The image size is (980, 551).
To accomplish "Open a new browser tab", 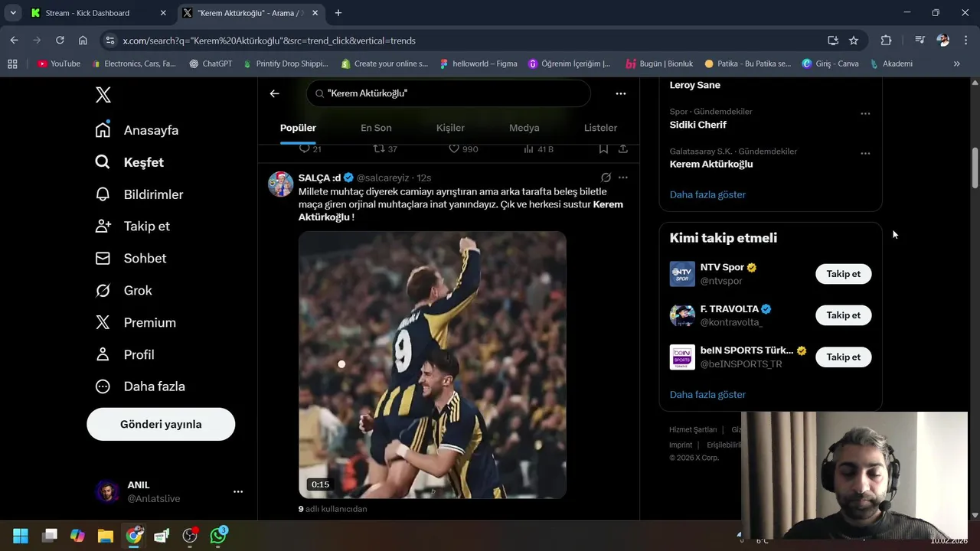I will pos(338,13).
